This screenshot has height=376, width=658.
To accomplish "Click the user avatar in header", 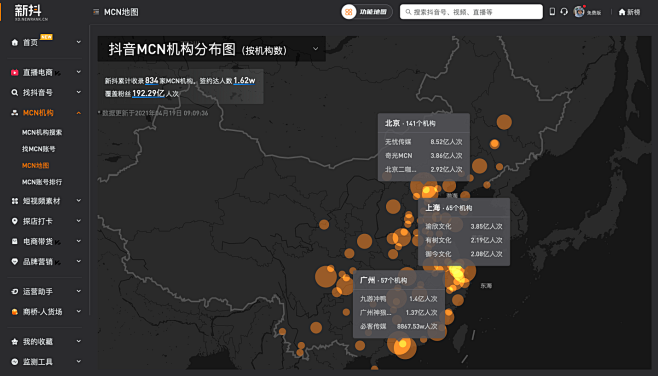I will 579,12.
